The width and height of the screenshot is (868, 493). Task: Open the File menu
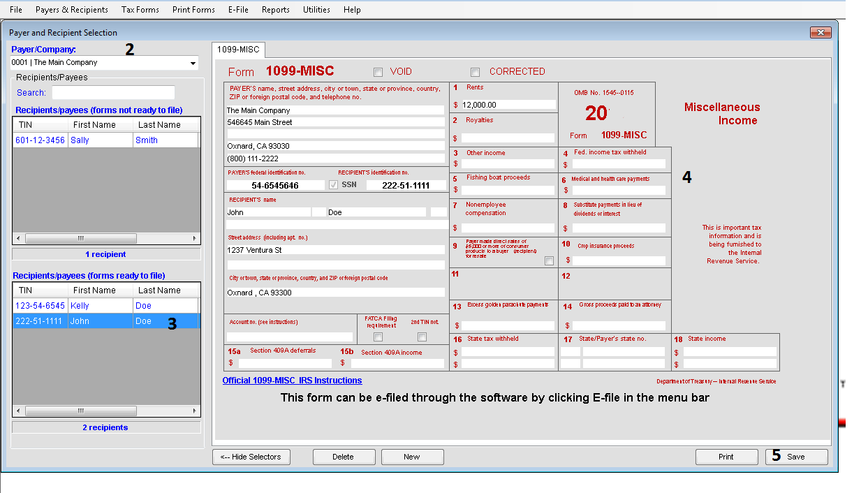click(15, 10)
